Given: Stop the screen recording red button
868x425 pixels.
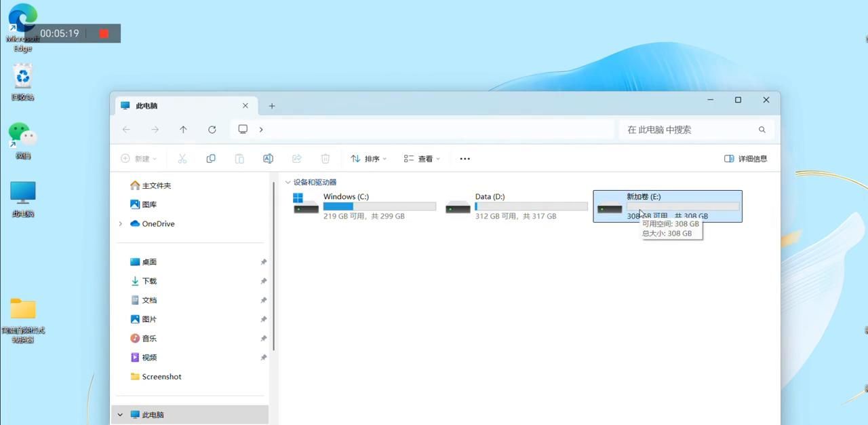Looking at the screenshot, I should [x=104, y=33].
